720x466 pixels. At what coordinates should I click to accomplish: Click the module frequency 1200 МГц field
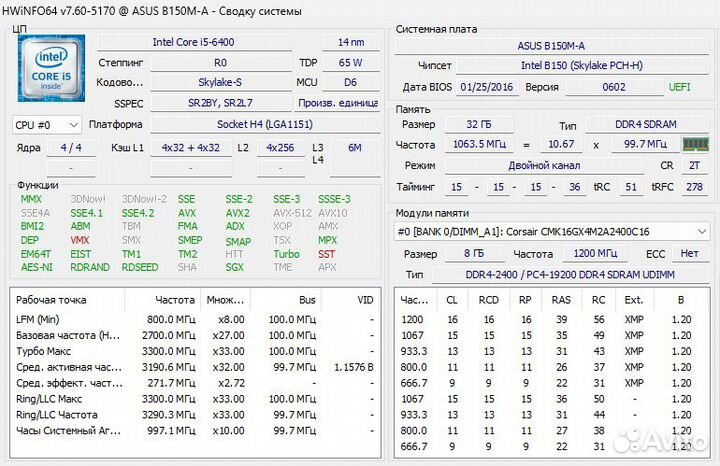click(x=596, y=253)
